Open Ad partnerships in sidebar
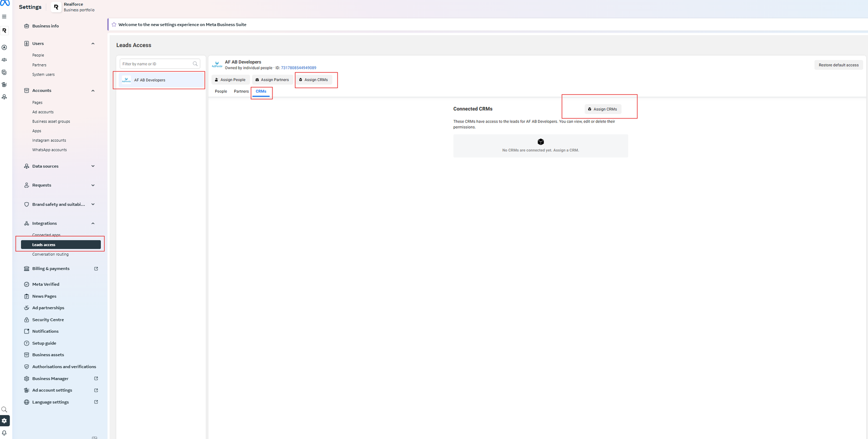 tap(48, 308)
